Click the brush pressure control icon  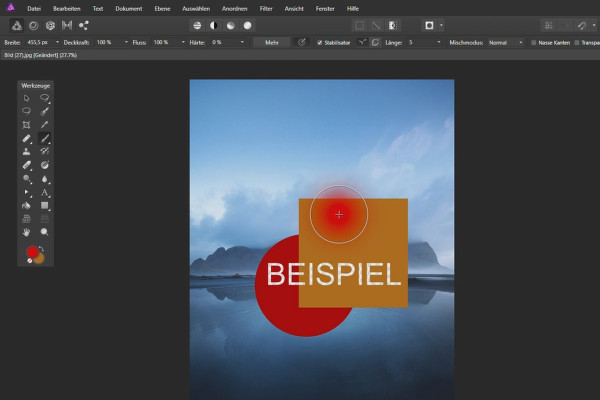(x=302, y=42)
